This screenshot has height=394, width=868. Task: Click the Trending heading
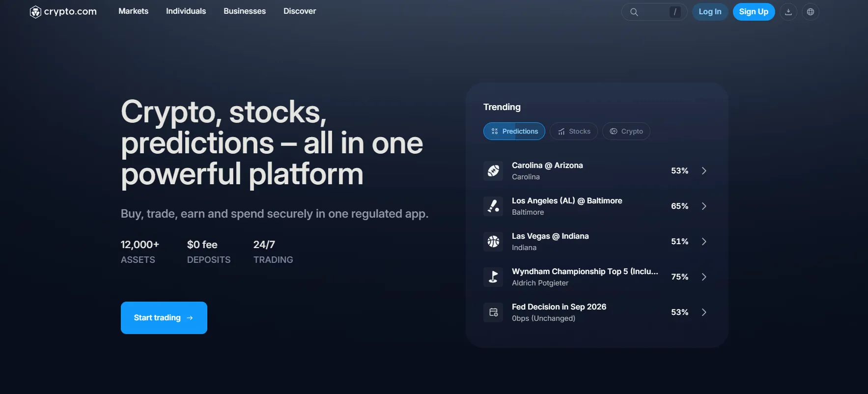click(502, 107)
